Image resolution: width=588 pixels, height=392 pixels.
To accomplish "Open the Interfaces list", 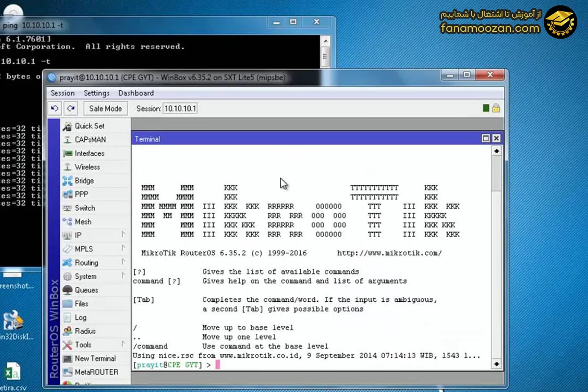I will [96, 153].
